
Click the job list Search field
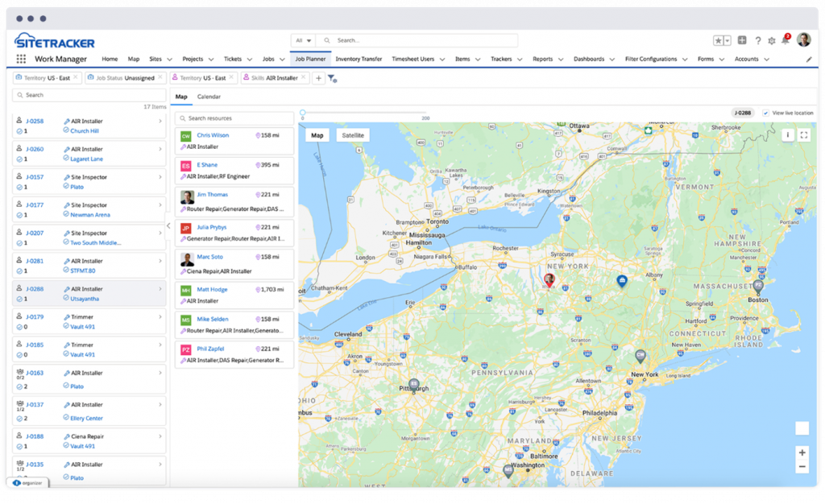(89, 95)
